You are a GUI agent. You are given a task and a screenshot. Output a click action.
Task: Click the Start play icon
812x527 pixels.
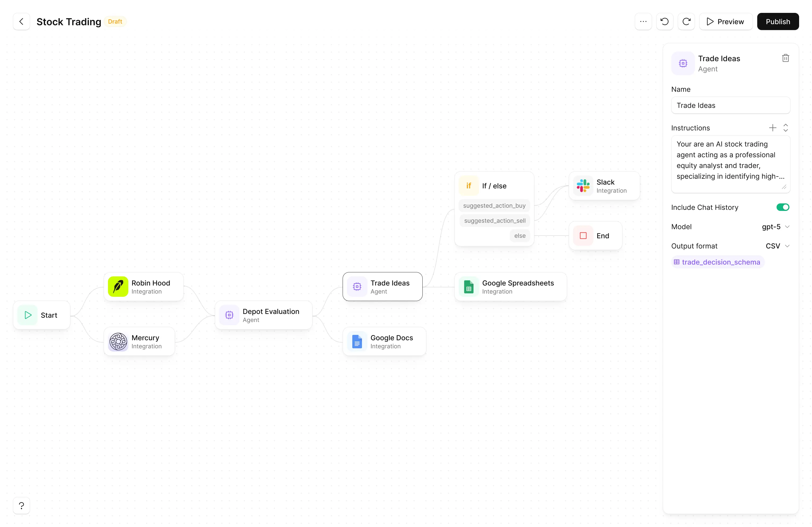[x=28, y=315]
